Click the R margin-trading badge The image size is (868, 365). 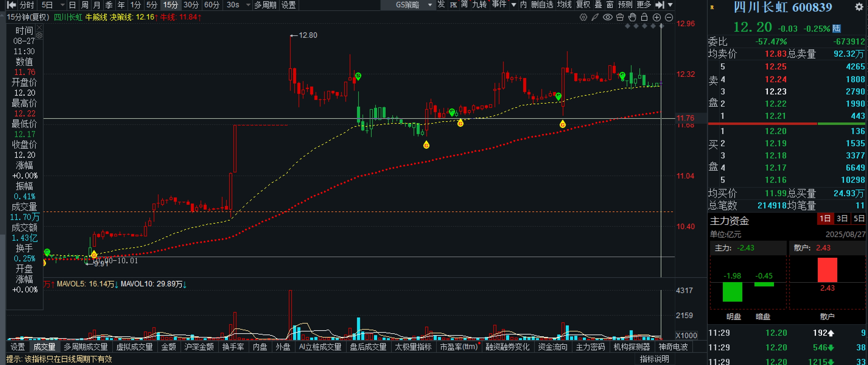[x=712, y=7]
